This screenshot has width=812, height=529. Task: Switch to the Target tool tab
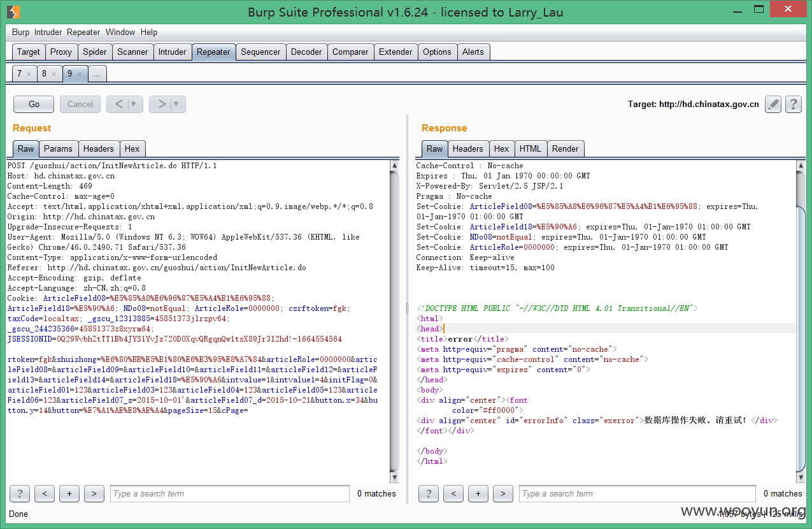29,52
